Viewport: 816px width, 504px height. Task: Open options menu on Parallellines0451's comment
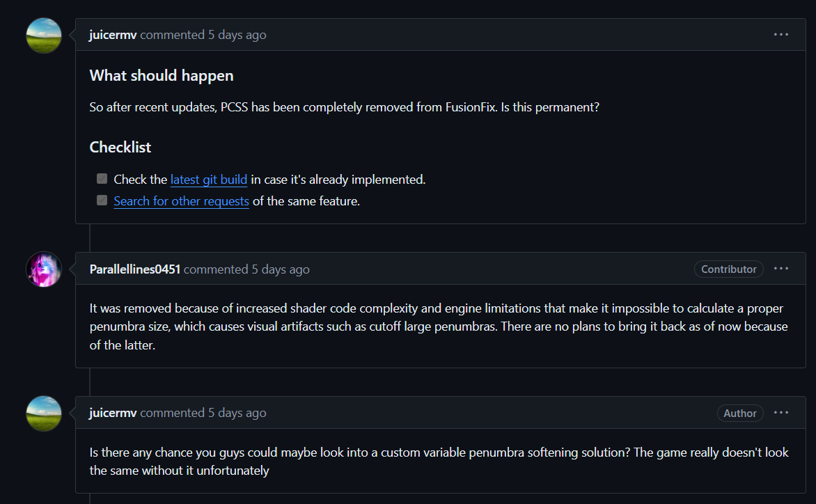pos(781,269)
